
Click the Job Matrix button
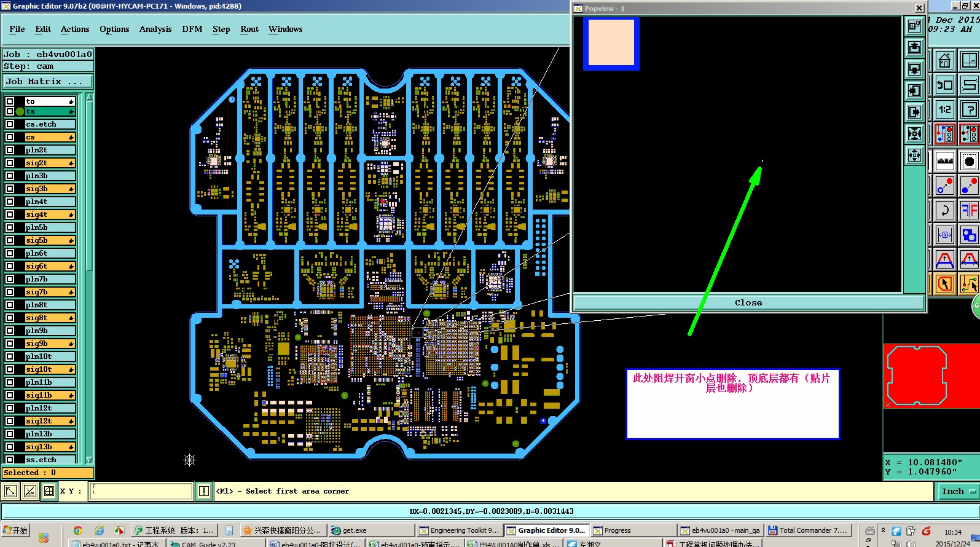pos(48,81)
